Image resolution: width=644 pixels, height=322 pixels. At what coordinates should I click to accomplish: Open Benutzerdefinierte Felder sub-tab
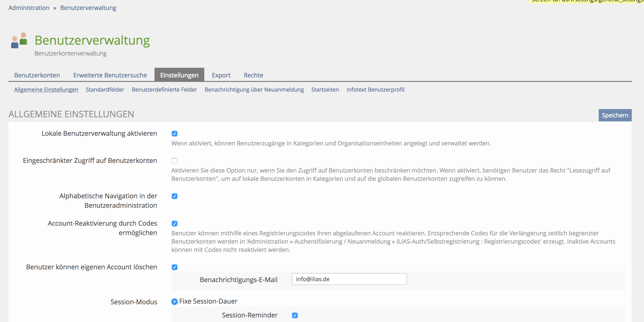pyautogui.click(x=164, y=89)
